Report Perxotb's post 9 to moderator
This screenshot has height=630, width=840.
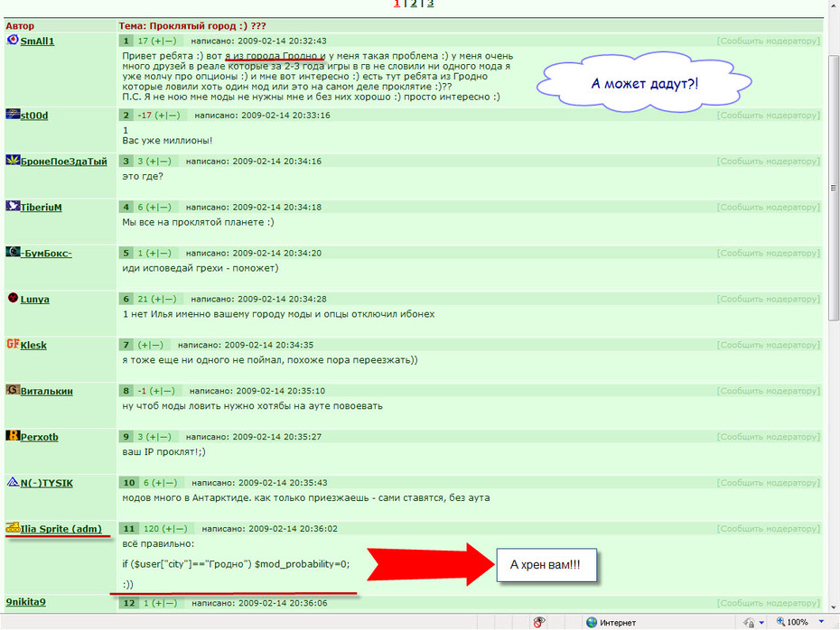tap(769, 438)
